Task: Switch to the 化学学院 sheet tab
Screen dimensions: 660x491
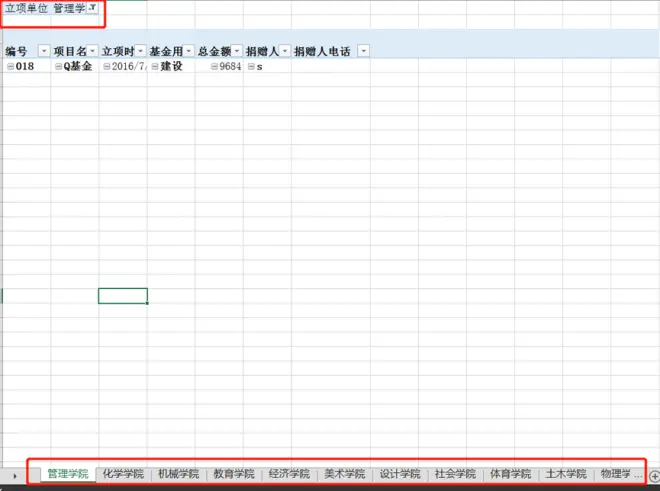Action: pos(123,474)
